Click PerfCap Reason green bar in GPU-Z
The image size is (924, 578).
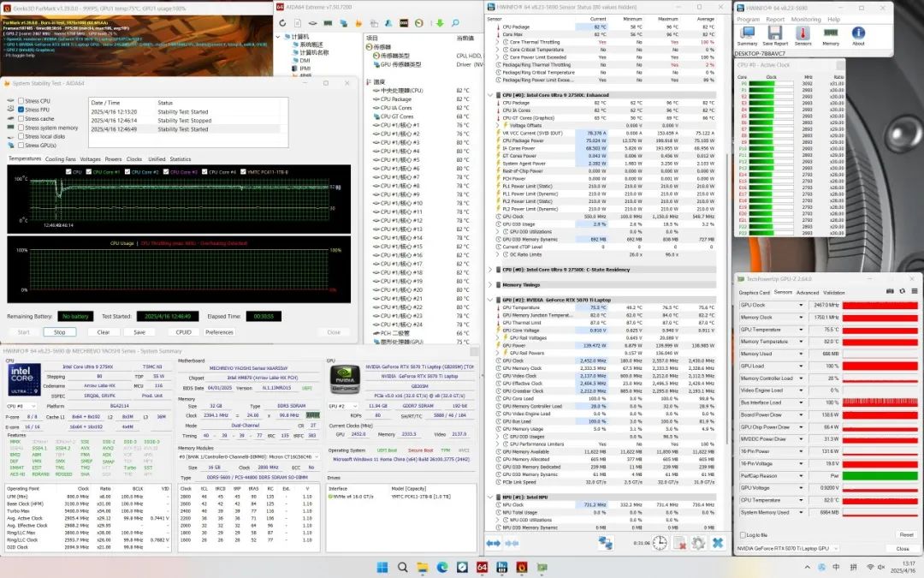(880, 475)
